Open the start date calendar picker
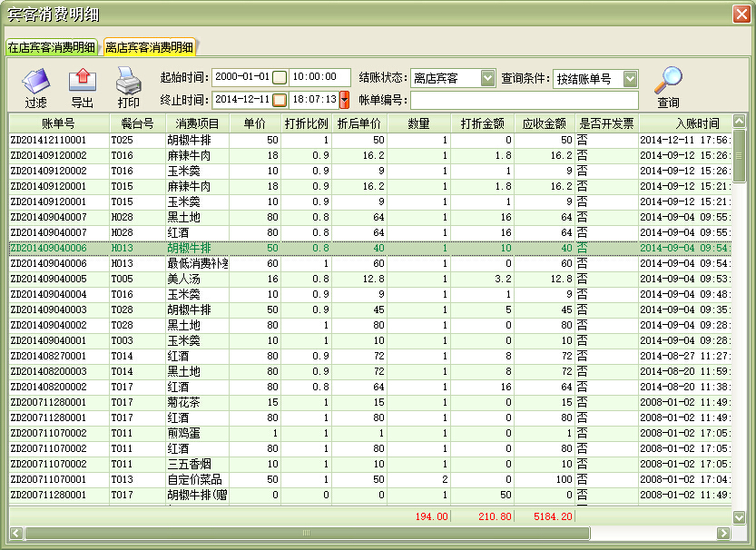Screen dimensions: 756x550 tap(280, 78)
